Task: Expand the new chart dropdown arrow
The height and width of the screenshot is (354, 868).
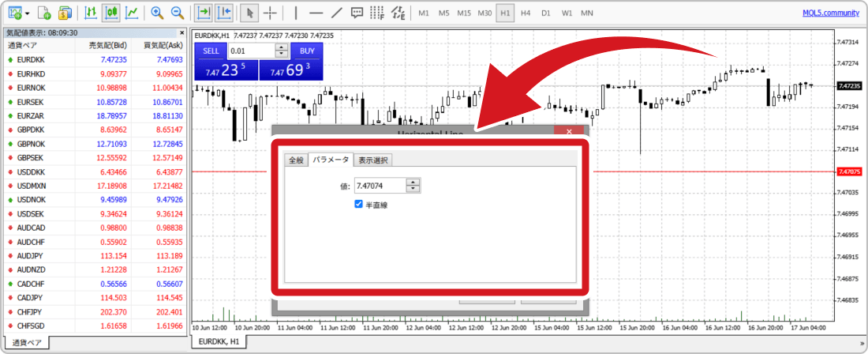Action: (27, 12)
